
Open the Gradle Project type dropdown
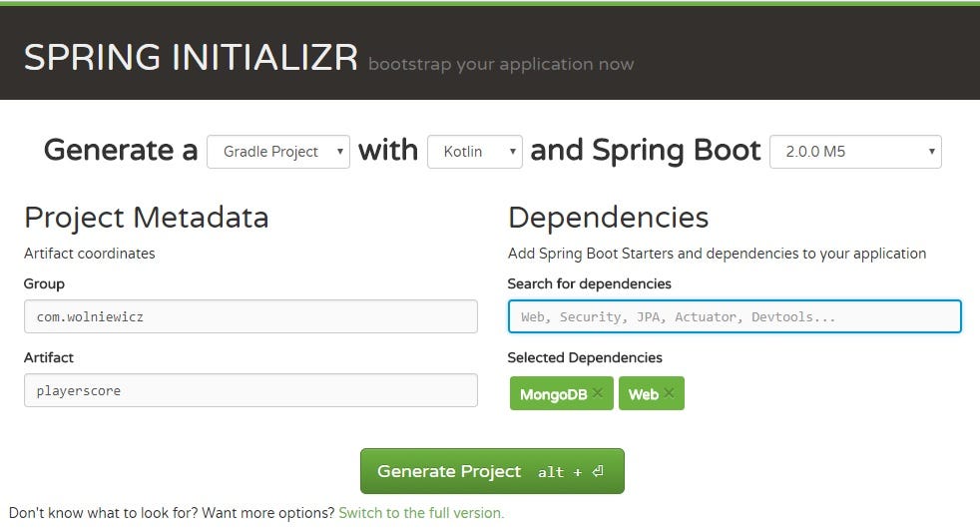[x=278, y=152]
